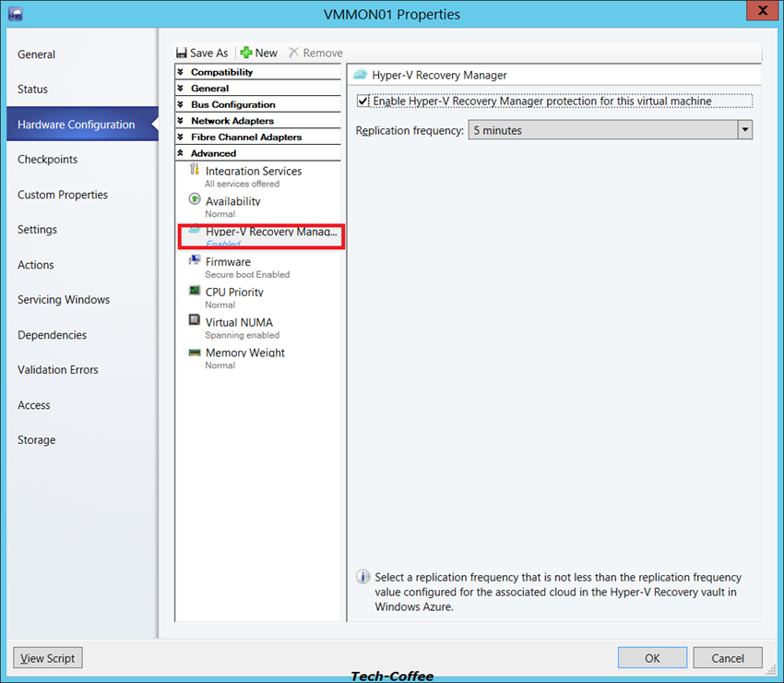This screenshot has height=683, width=784.
Task: Open the Settings page
Action: [x=37, y=229]
